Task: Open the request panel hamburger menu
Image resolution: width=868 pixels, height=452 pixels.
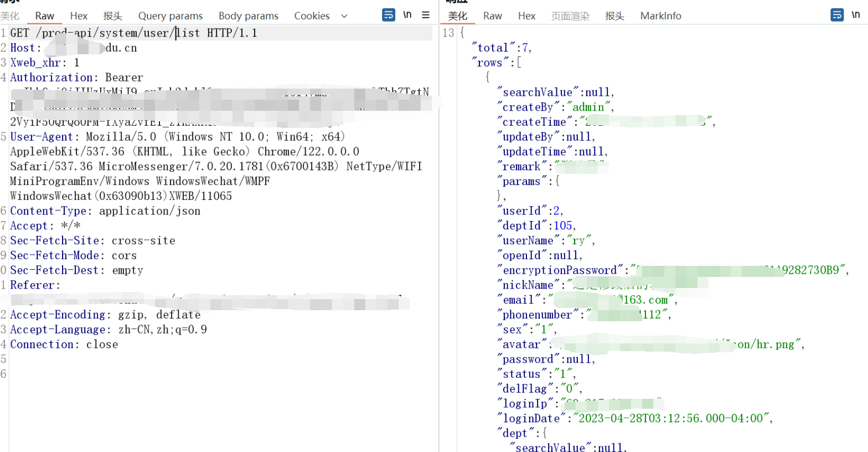Action: coord(426,15)
